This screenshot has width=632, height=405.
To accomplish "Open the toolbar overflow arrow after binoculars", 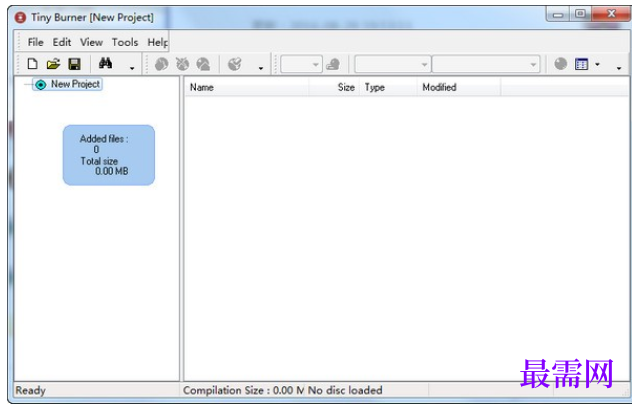I will pos(132,68).
